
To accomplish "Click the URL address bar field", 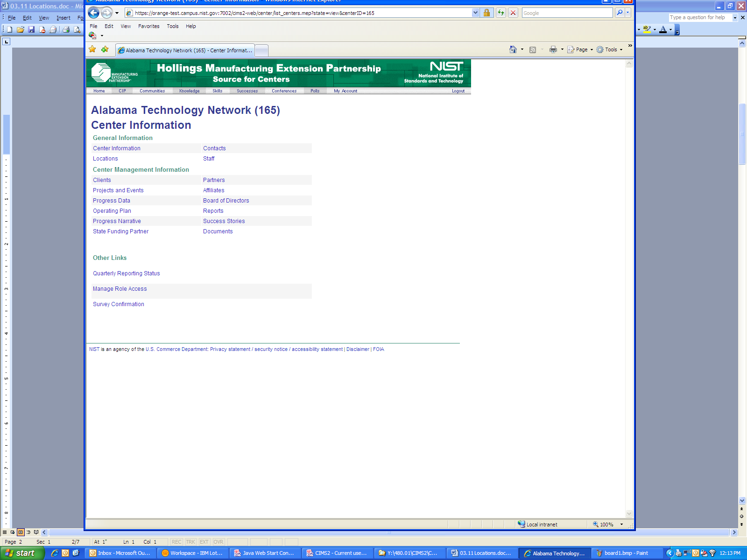I will click(303, 13).
